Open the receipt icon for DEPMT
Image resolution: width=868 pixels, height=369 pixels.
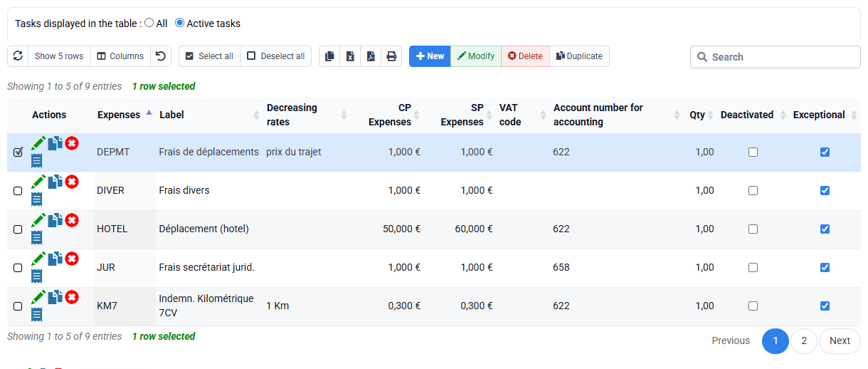[x=37, y=160]
